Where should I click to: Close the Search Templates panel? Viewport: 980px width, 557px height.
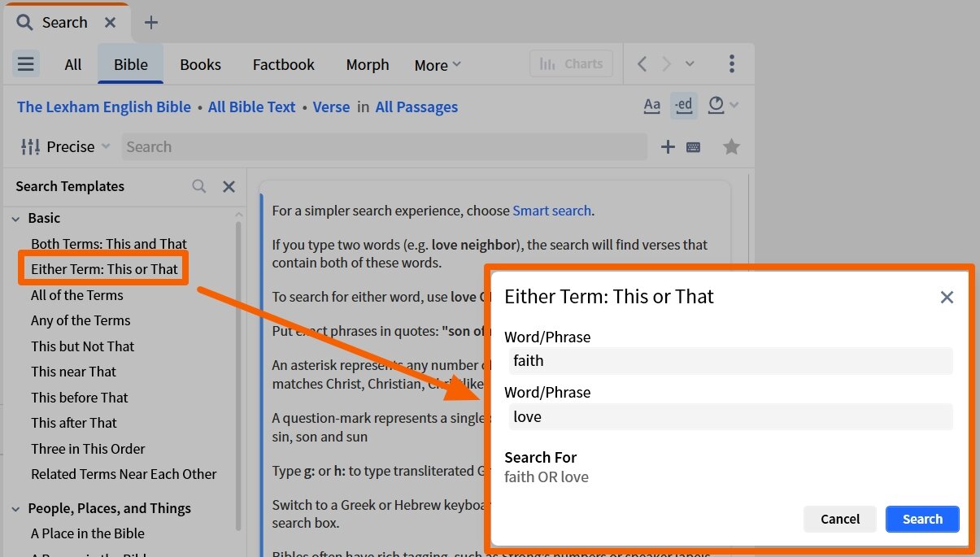(x=229, y=186)
